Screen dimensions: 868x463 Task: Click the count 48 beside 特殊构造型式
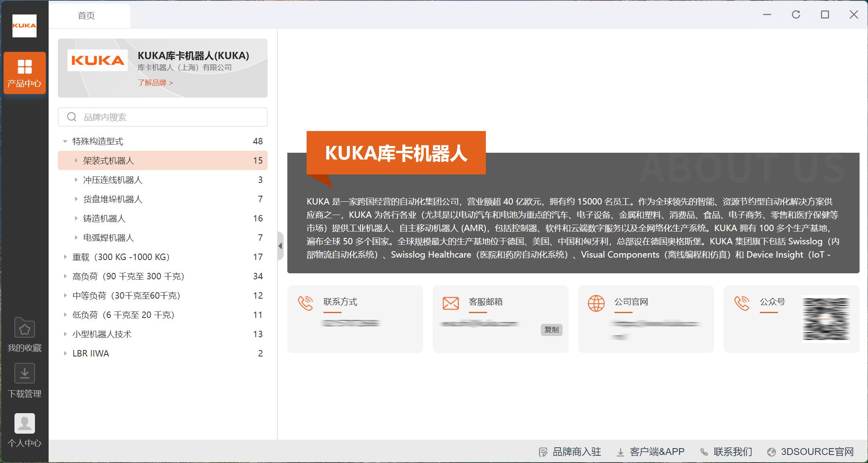[258, 141]
